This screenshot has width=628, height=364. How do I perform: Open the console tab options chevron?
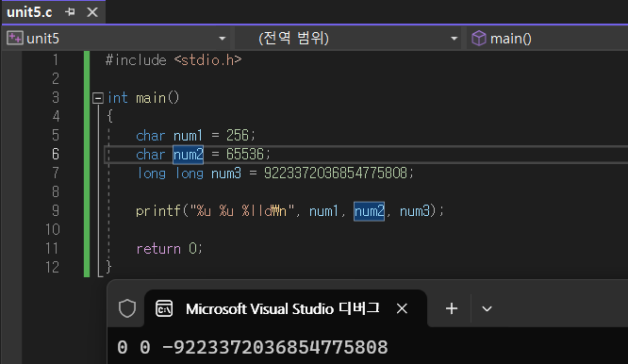[x=487, y=308]
